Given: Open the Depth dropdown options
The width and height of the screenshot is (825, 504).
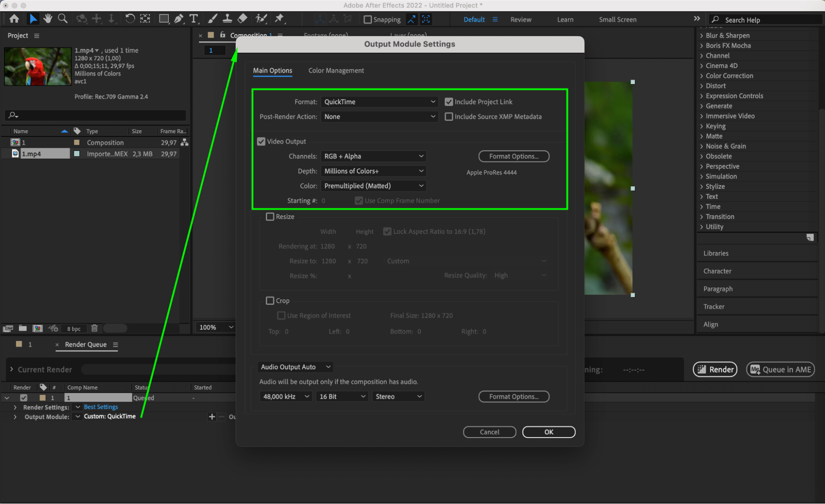Looking at the screenshot, I should tap(373, 171).
